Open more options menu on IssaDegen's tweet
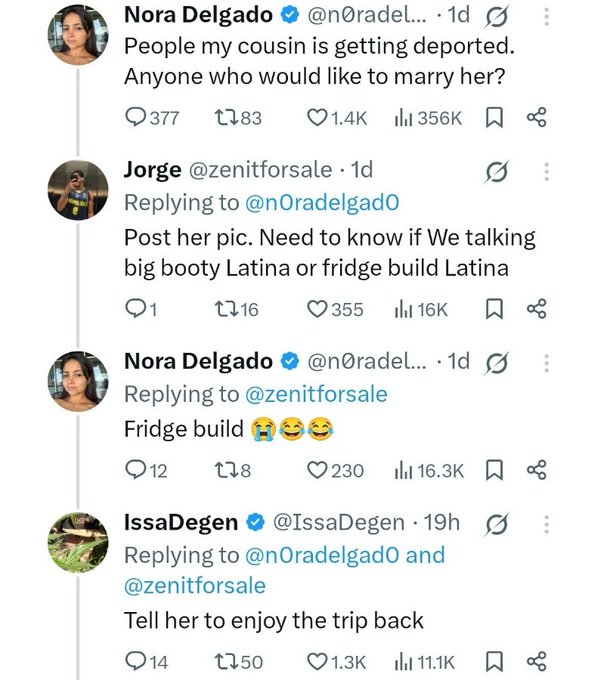This screenshot has height=680, width=604. point(546,525)
